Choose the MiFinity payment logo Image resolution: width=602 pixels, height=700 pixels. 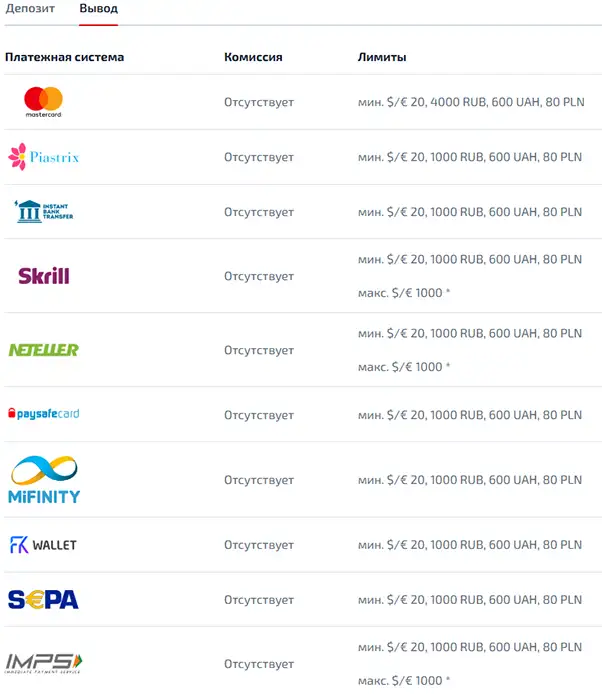tap(44, 480)
